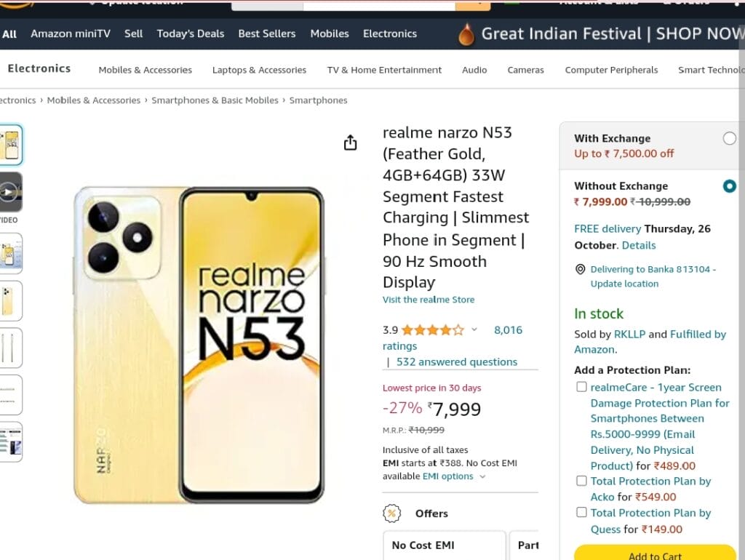
Task: Check Total Protection Plan by Acko
Action: (581, 481)
